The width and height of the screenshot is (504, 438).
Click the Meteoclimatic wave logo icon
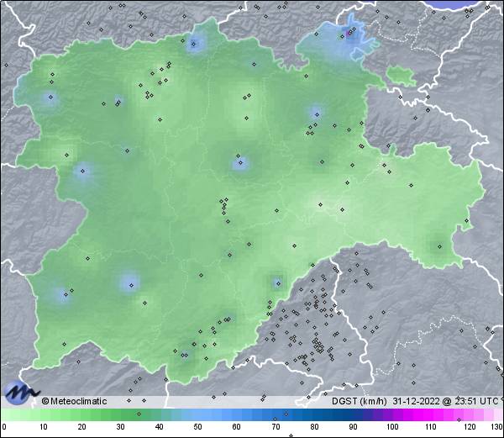pyautogui.click(x=21, y=393)
